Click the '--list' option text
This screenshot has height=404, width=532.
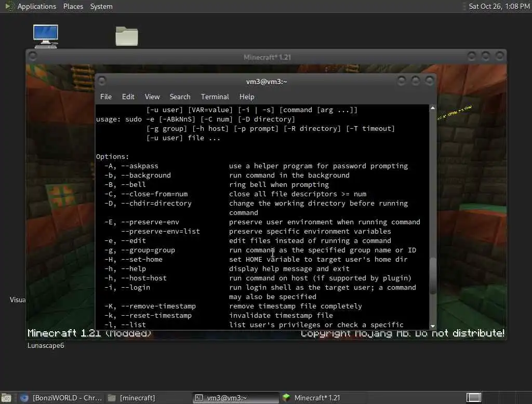click(134, 325)
